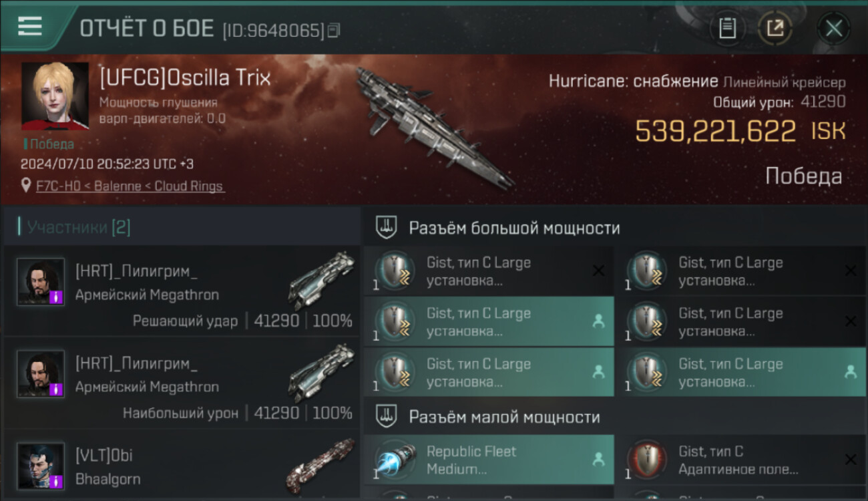Open the Hurricane ship image

pyautogui.click(x=434, y=127)
